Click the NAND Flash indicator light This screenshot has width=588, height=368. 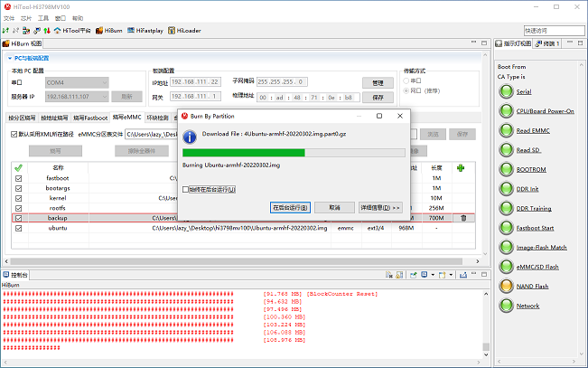click(505, 286)
